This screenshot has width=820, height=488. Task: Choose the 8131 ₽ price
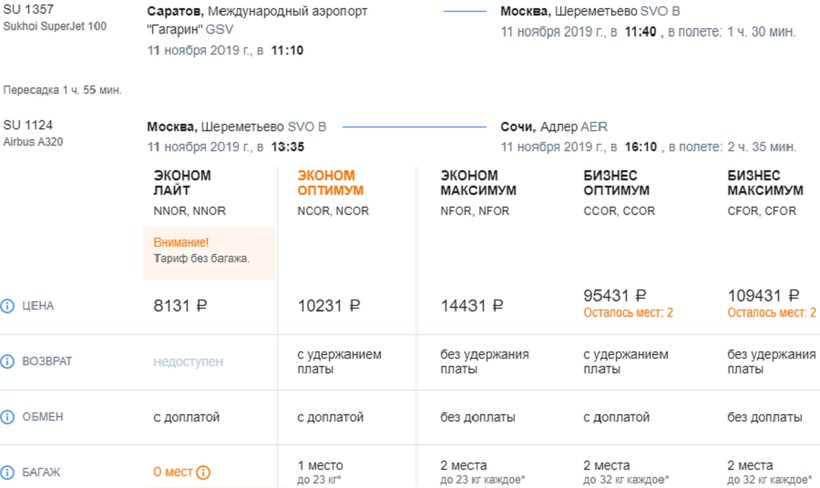(181, 306)
